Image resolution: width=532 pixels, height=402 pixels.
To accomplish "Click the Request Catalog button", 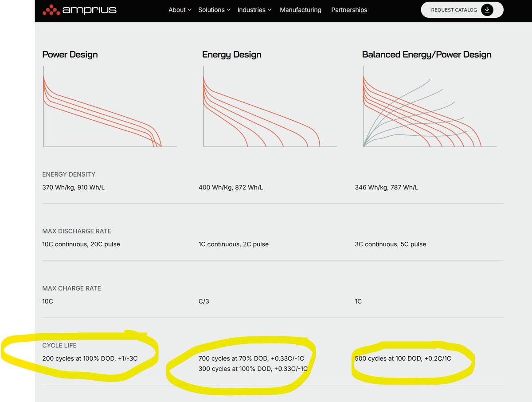I will pos(462,10).
